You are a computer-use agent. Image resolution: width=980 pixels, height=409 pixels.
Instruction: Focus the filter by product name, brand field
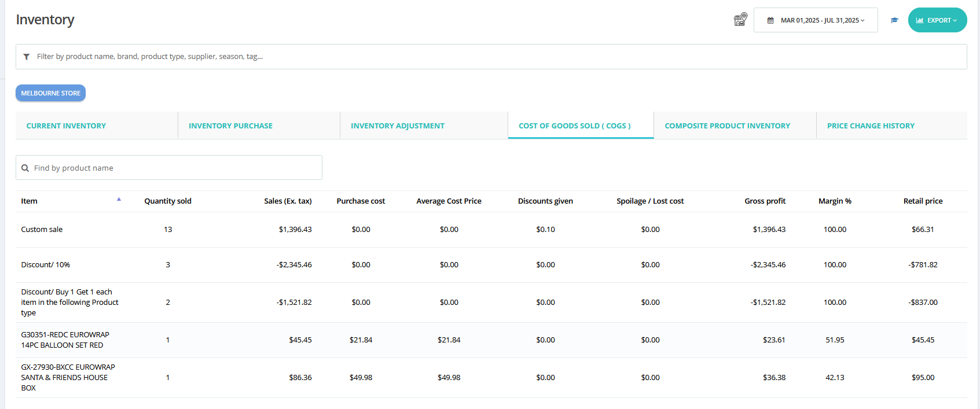491,57
